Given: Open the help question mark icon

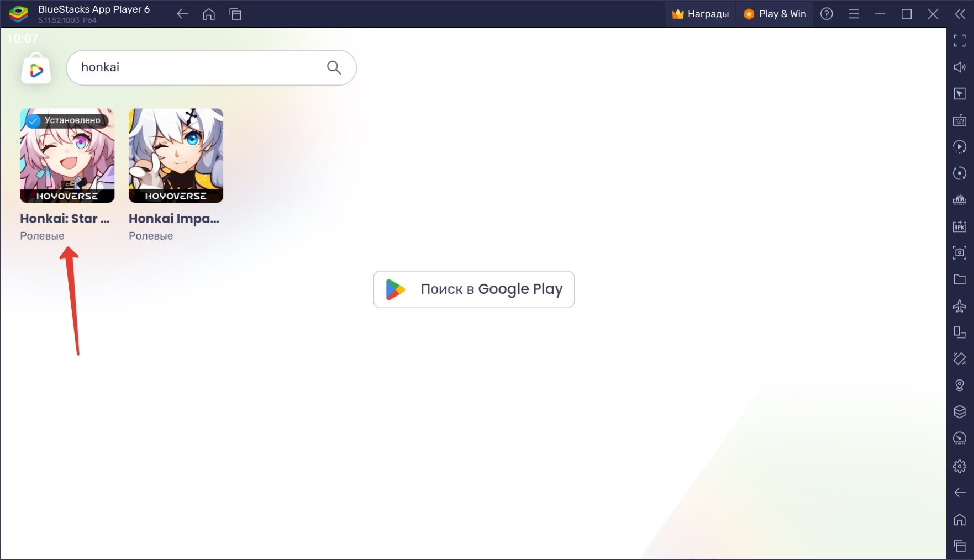Looking at the screenshot, I should (x=826, y=14).
